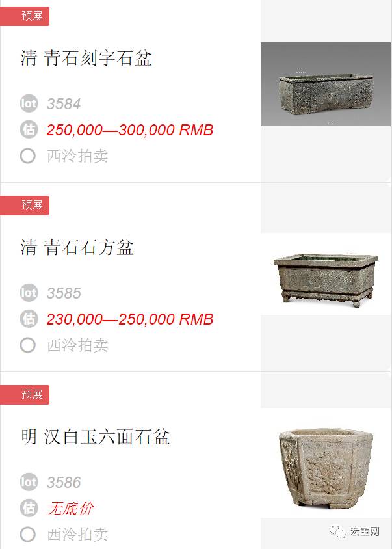Click the WeChat logo near 宏宝网
The image size is (392, 549).
point(338,531)
